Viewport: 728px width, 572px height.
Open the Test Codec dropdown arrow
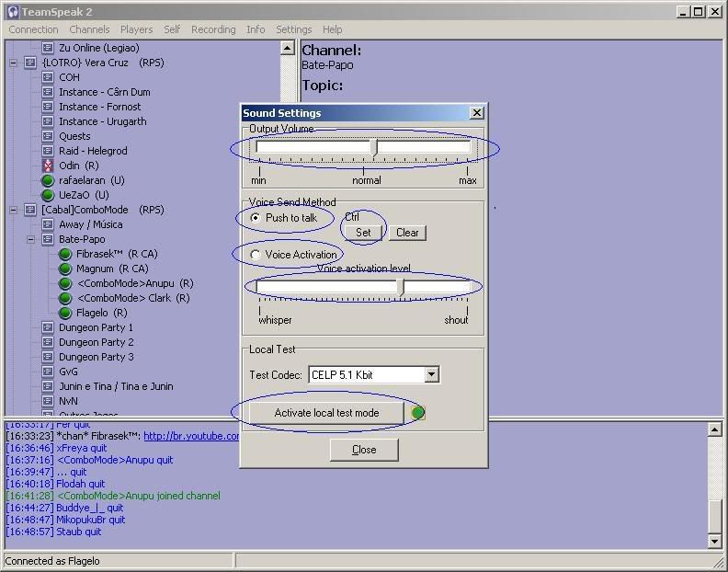432,374
